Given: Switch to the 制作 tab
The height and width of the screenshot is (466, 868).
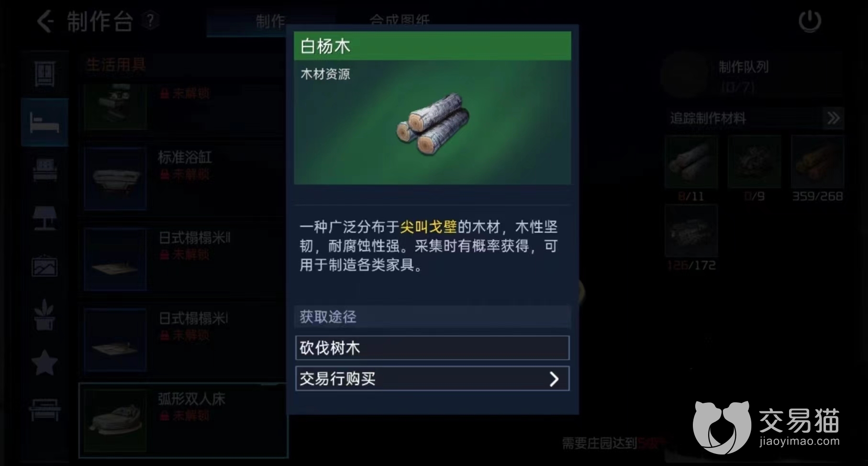Looking at the screenshot, I should click(x=270, y=22).
